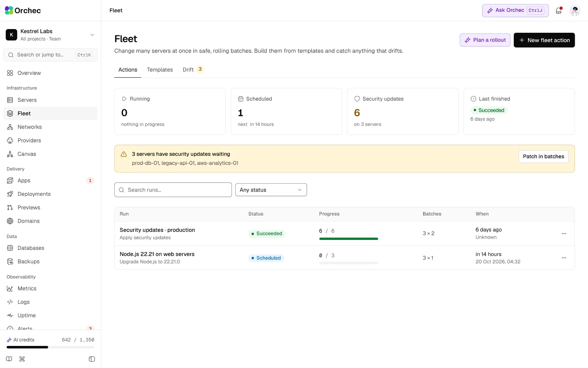Image resolution: width=588 pixels, height=368 pixels.
Task: Click the Security updates progress bar
Action: (x=348, y=239)
